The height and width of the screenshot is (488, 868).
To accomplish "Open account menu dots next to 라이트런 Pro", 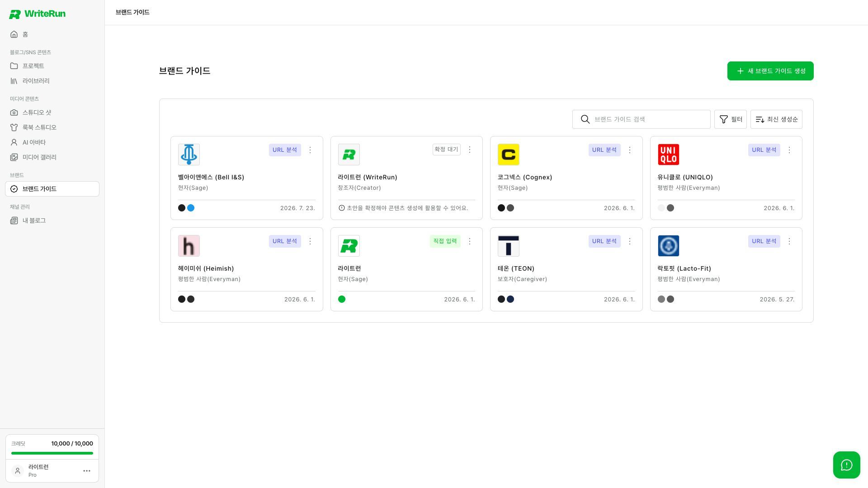I will [87, 471].
